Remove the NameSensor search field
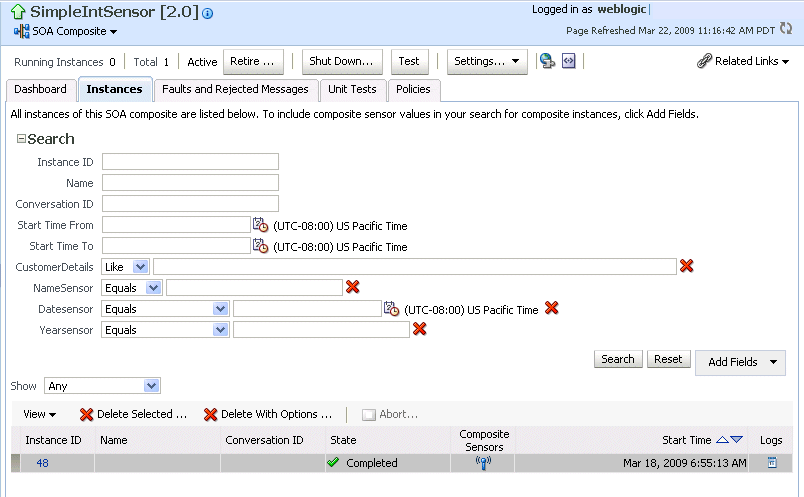Viewport: 804px width, 497px height. [353, 287]
